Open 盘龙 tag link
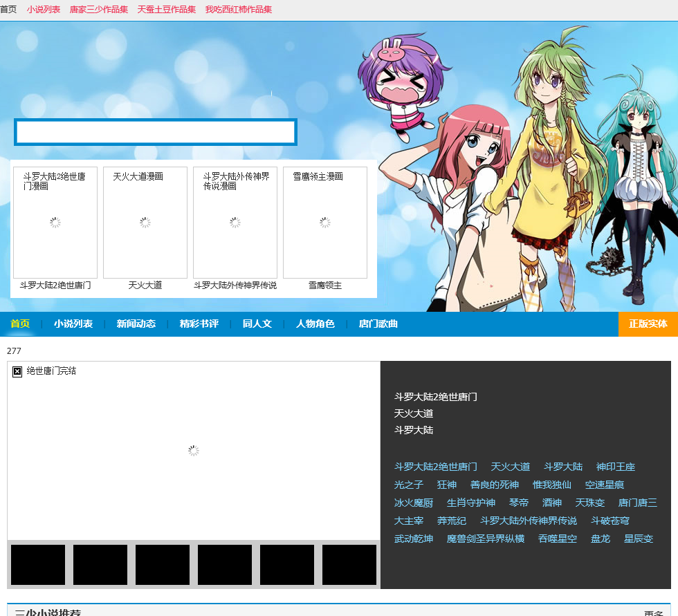The width and height of the screenshot is (678, 616). [601, 539]
